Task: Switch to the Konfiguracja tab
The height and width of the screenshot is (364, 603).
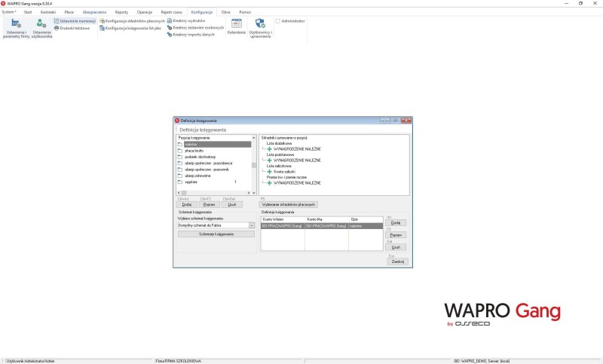Action: 201,12
